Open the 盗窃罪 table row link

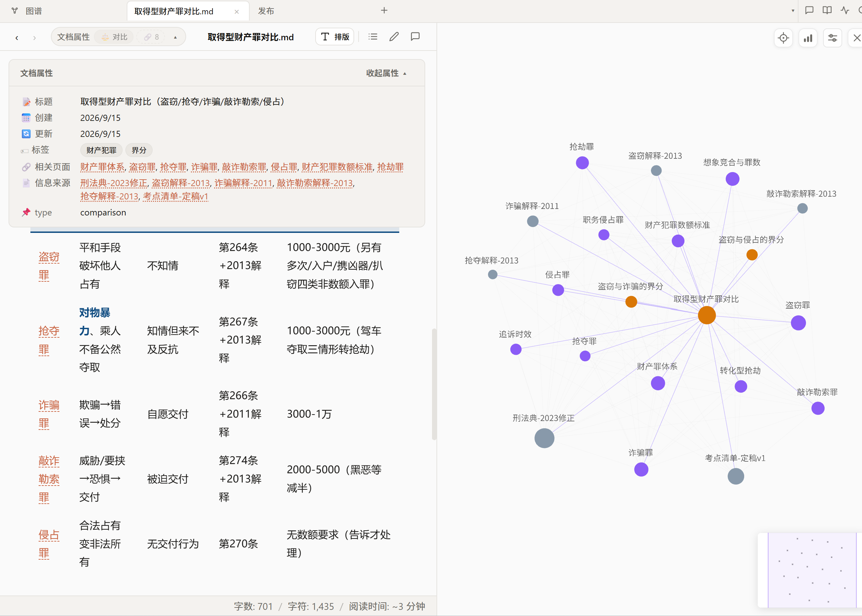49,266
